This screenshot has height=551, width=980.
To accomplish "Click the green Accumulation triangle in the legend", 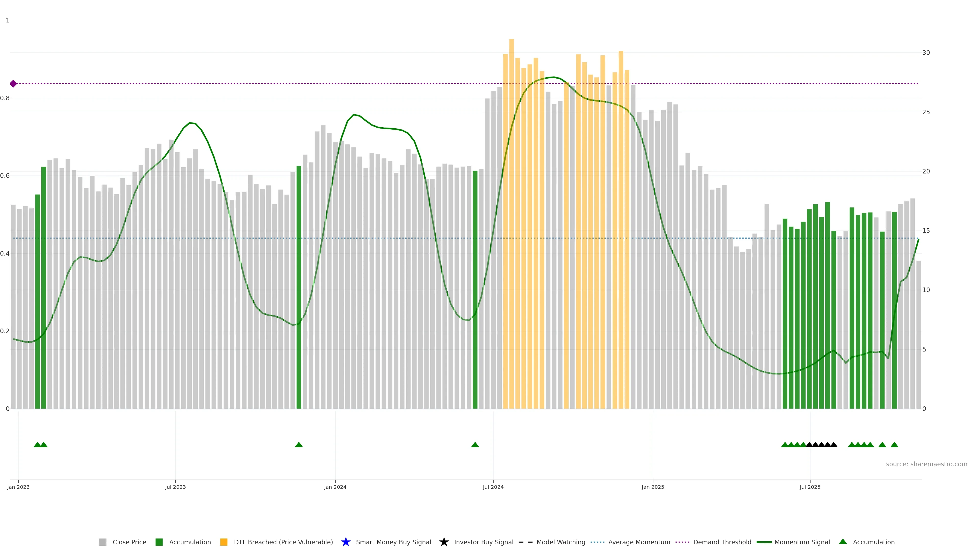I will (843, 542).
